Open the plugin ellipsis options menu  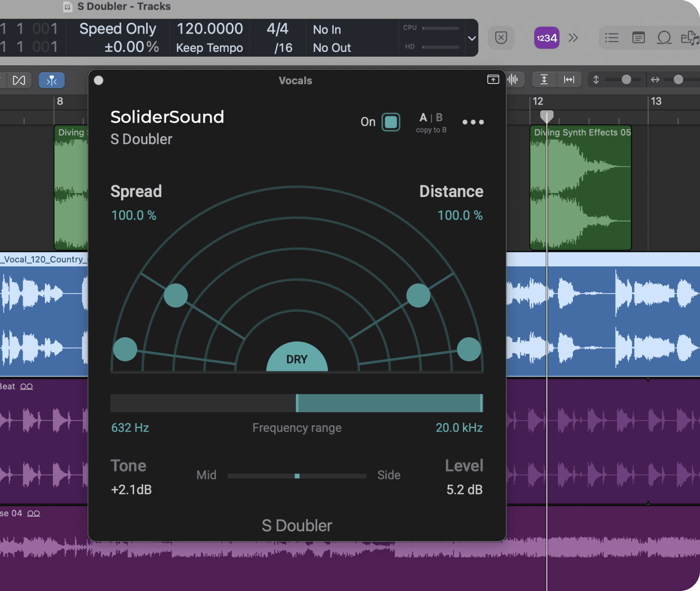(x=473, y=122)
